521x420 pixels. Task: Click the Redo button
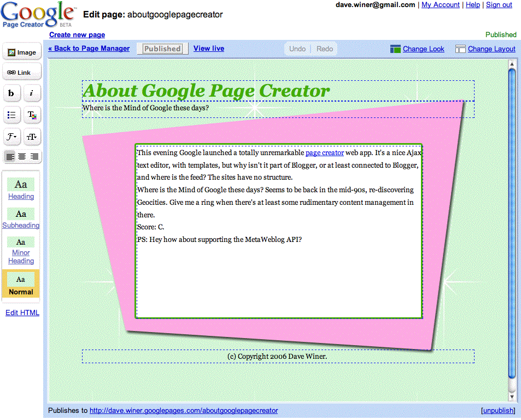(x=325, y=49)
